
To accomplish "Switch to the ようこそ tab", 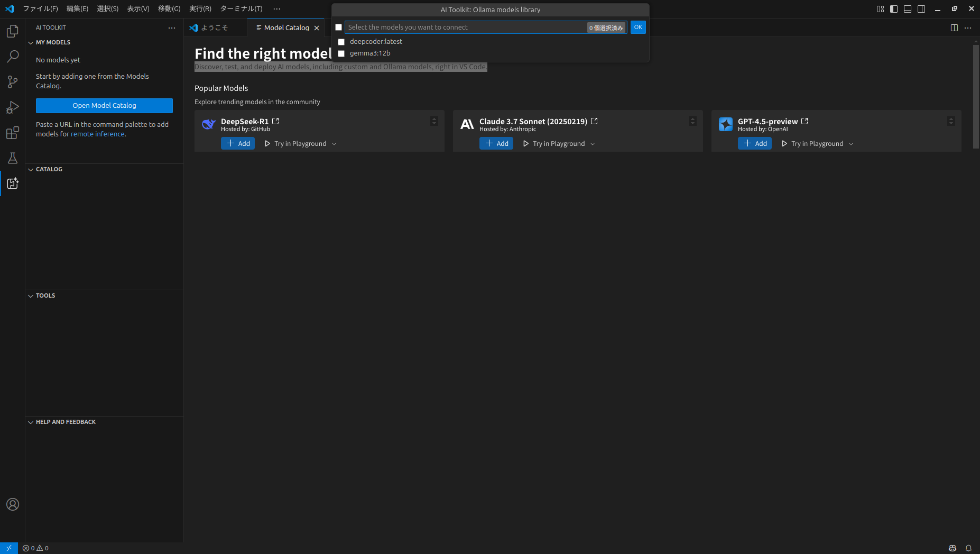I will [215, 28].
